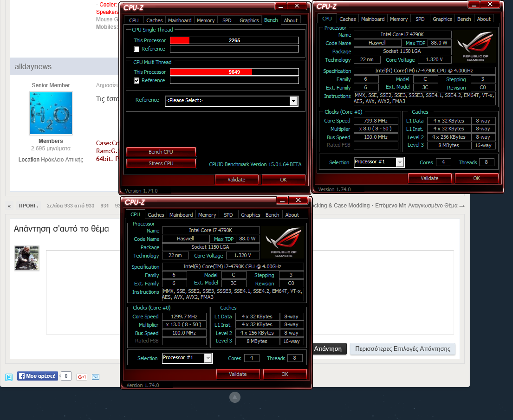This screenshot has height=420, width=513.
Task: Open SPD tab in top-right CPU-Z window
Action: pyautogui.click(x=420, y=19)
